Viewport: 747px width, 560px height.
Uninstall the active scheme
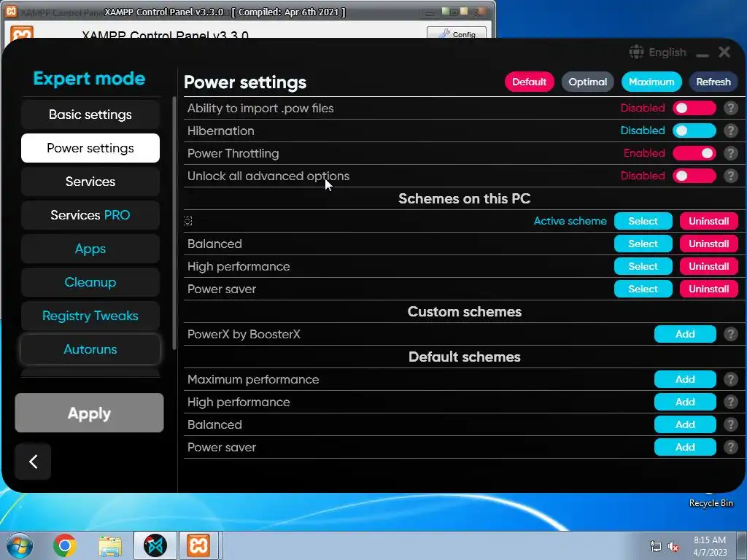point(708,221)
